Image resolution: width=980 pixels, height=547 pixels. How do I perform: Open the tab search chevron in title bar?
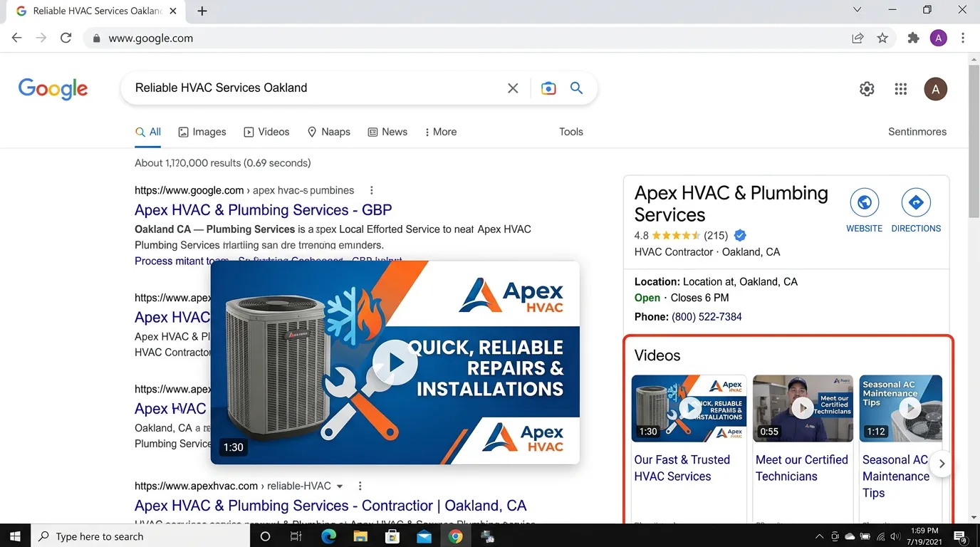click(x=857, y=10)
